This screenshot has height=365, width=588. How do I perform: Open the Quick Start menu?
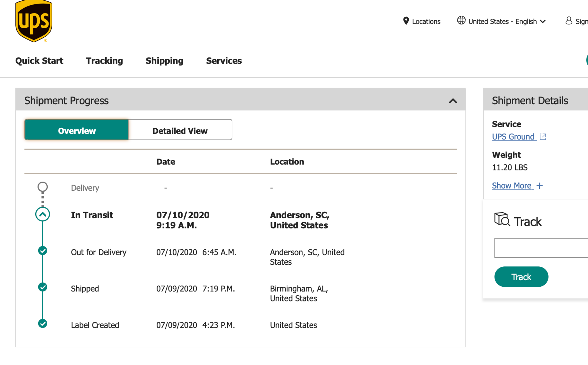click(39, 61)
